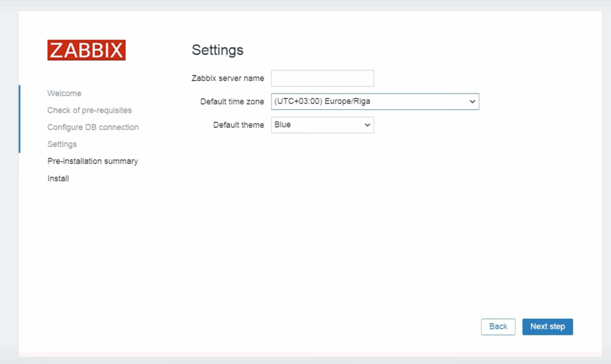Open the Default theme dropdown
Screen dimensions: 611x364
tap(323, 125)
